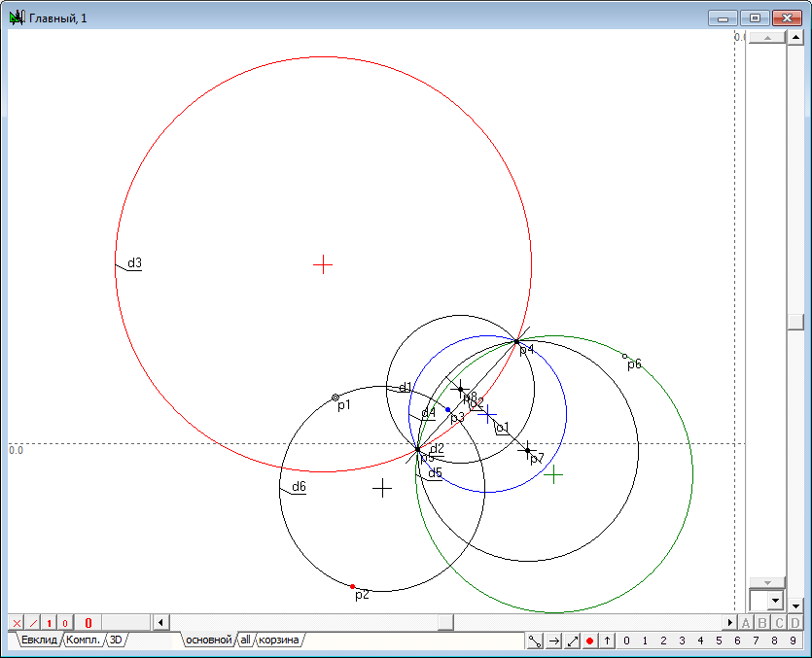Select the right-pointing arrow tool
This screenshot has height=658, width=812.
tap(553, 641)
